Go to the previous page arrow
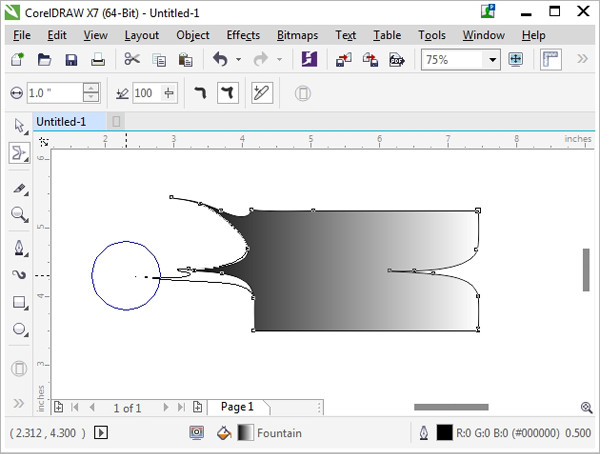 (92, 407)
